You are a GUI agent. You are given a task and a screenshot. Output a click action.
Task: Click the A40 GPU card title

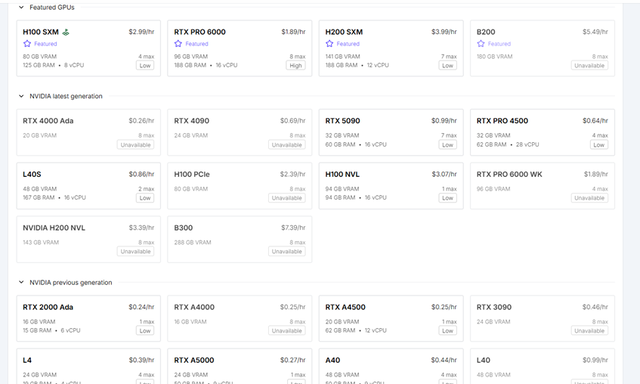[x=333, y=360]
